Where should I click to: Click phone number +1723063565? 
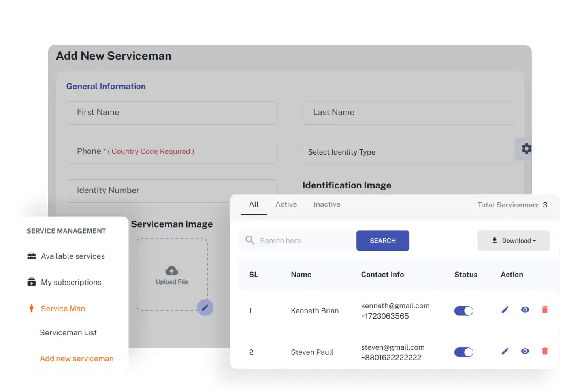(385, 316)
